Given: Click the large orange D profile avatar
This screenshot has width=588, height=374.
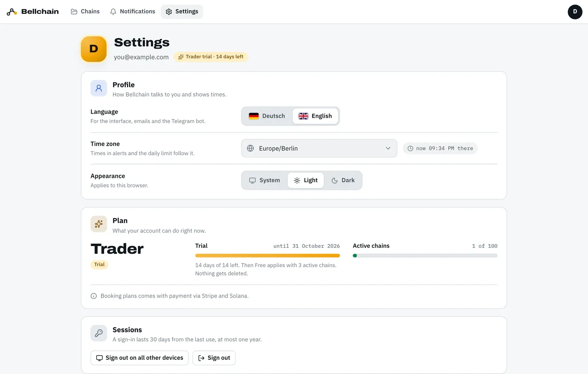Looking at the screenshot, I should point(94,49).
